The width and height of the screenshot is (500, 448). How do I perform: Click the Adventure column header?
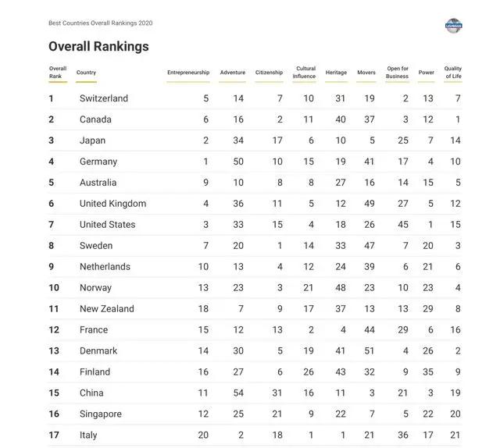[x=233, y=73]
